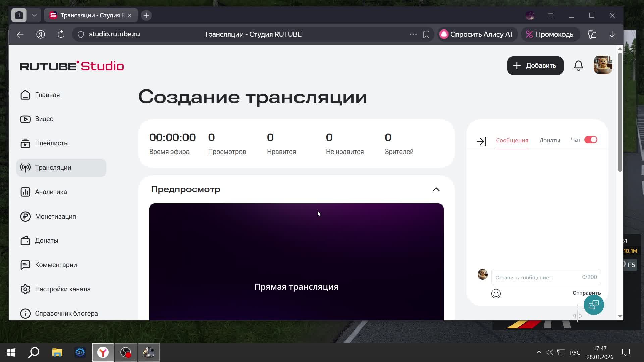The width and height of the screenshot is (644, 362).
Task: Click the Оставить сообщение input field
Action: (537, 277)
